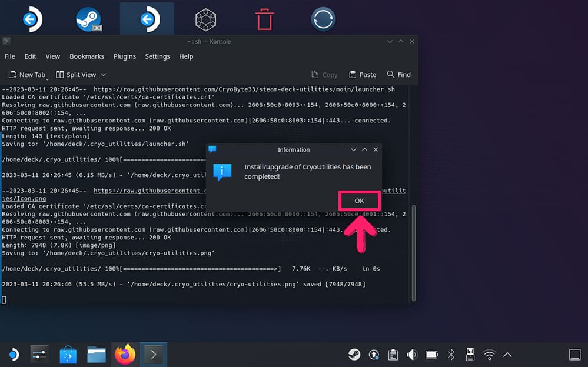This screenshot has width=588, height=367.
Task: Click the Information dialog title bar icon
Action: point(212,149)
